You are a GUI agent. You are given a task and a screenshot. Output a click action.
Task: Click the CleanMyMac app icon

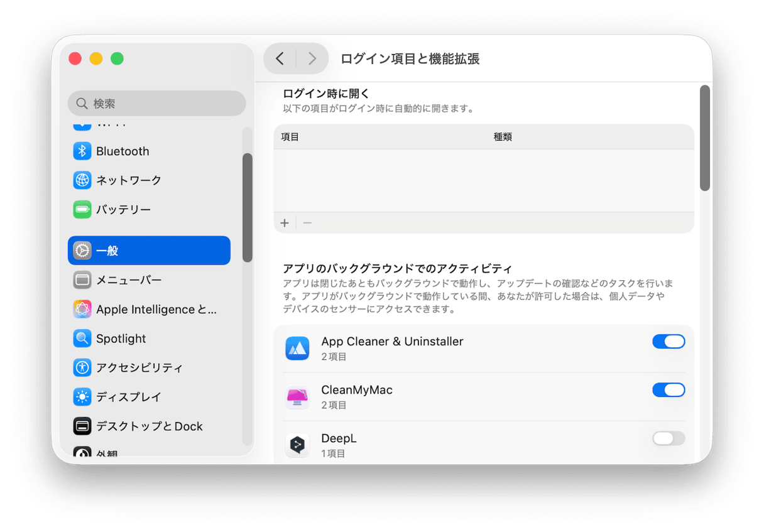coord(297,396)
